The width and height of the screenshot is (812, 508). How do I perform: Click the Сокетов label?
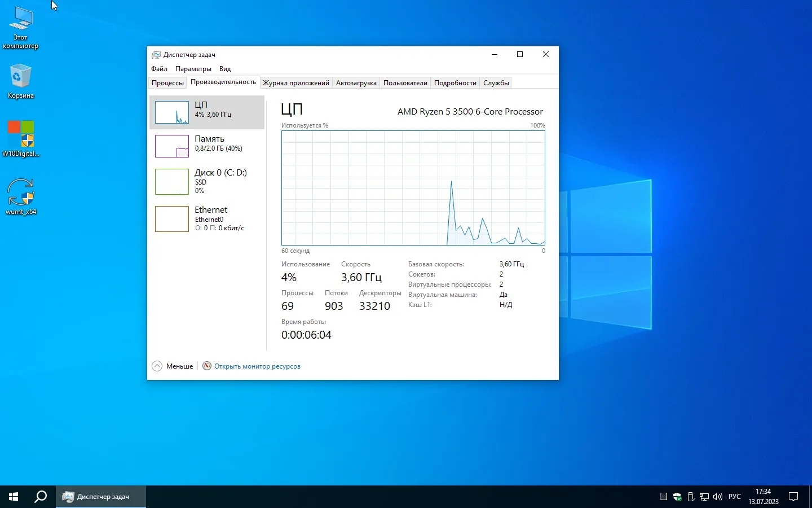(422, 274)
